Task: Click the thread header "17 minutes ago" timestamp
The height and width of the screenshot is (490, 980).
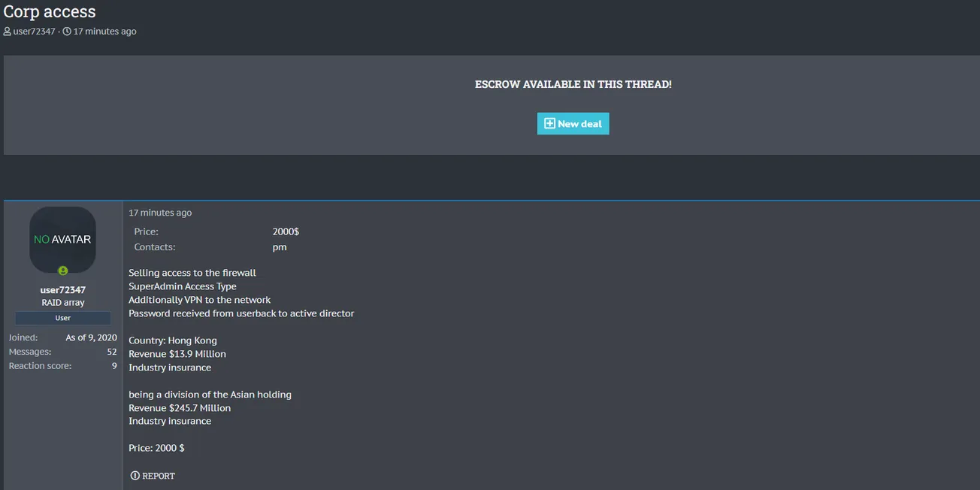Action: pyautogui.click(x=104, y=32)
